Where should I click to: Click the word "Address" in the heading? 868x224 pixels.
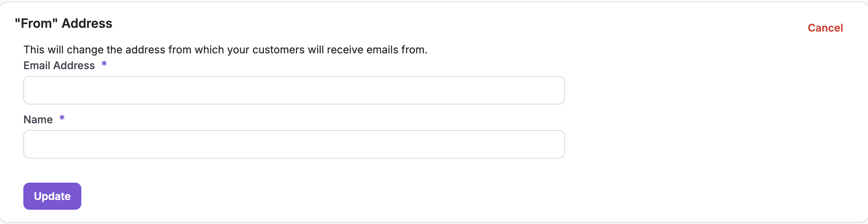point(87,23)
